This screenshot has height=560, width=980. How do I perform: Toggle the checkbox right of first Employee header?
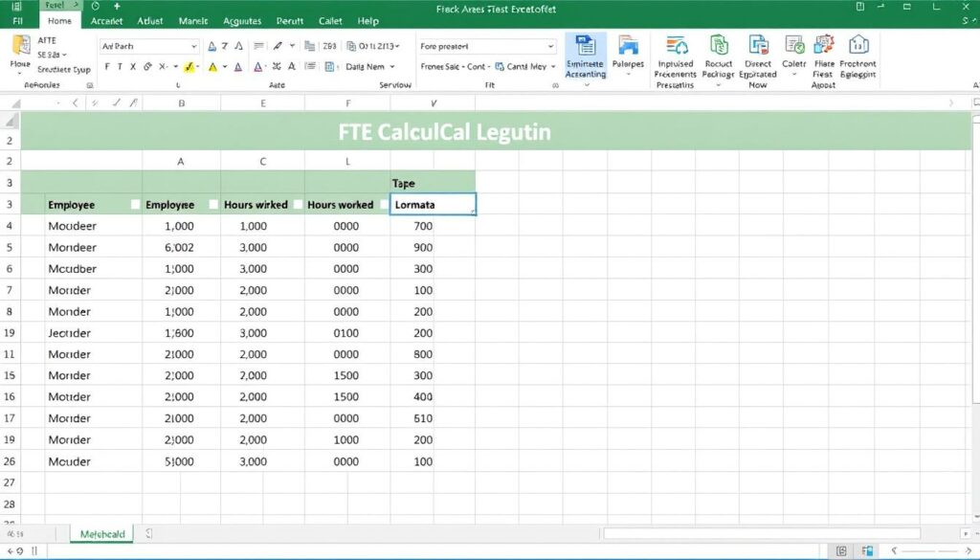pos(135,204)
